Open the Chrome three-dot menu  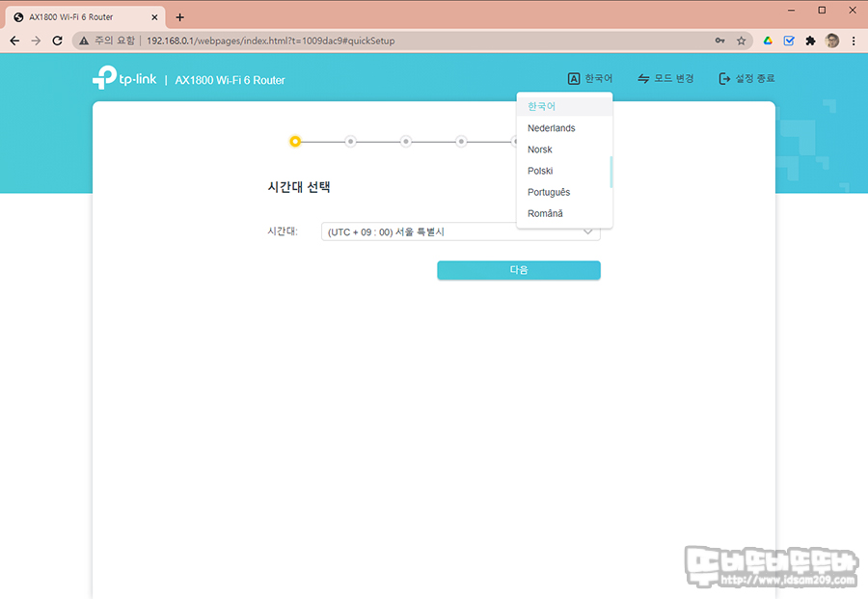pos(854,41)
